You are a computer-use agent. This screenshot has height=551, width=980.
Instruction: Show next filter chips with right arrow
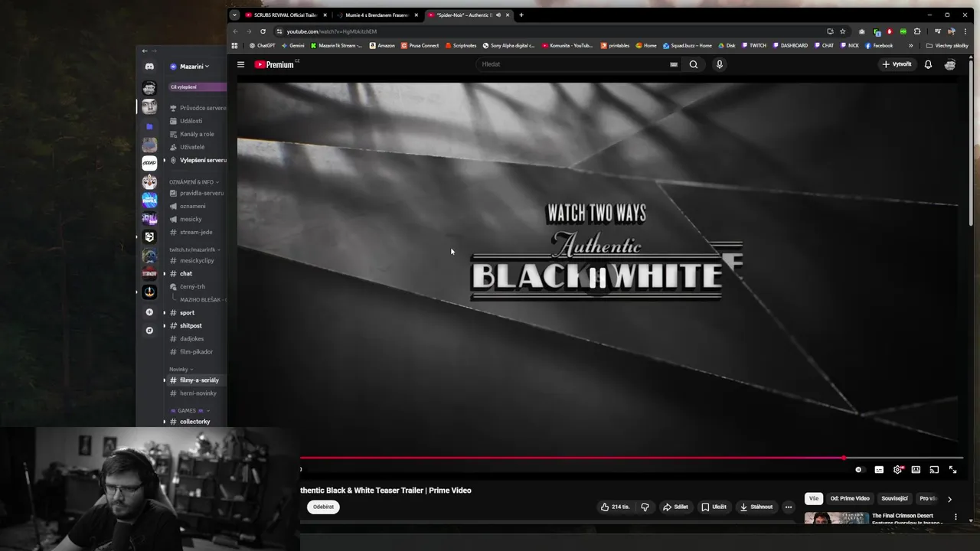coord(949,499)
